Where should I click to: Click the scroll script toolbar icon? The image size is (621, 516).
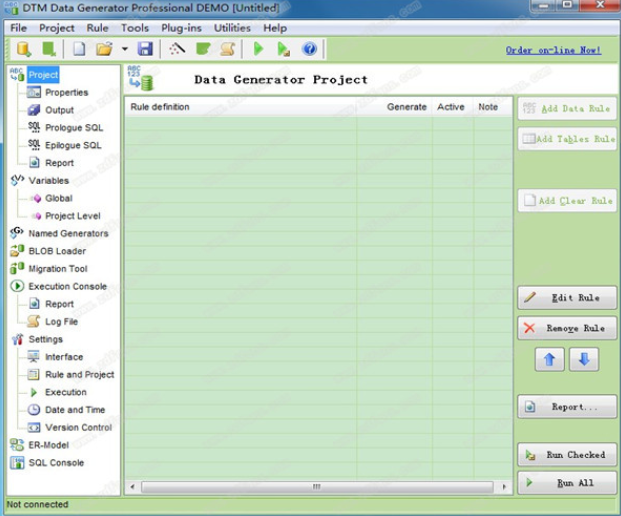(228, 49)
